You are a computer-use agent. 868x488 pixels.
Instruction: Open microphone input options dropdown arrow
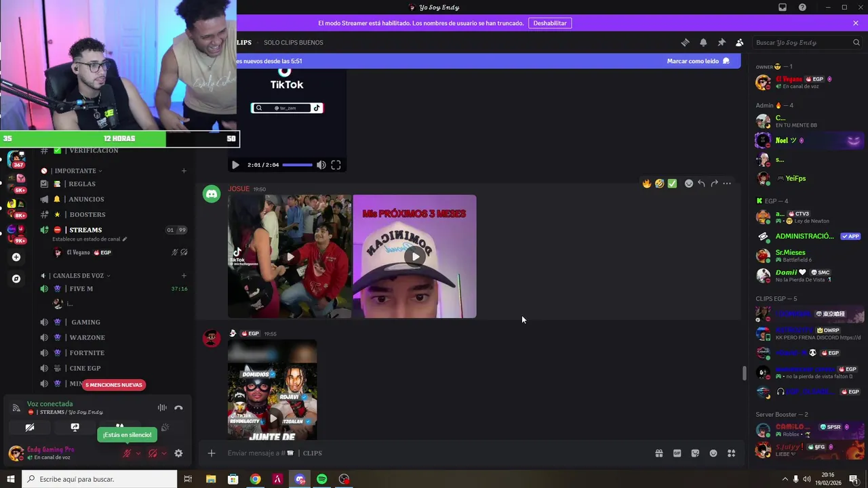[x=138, y=453]
